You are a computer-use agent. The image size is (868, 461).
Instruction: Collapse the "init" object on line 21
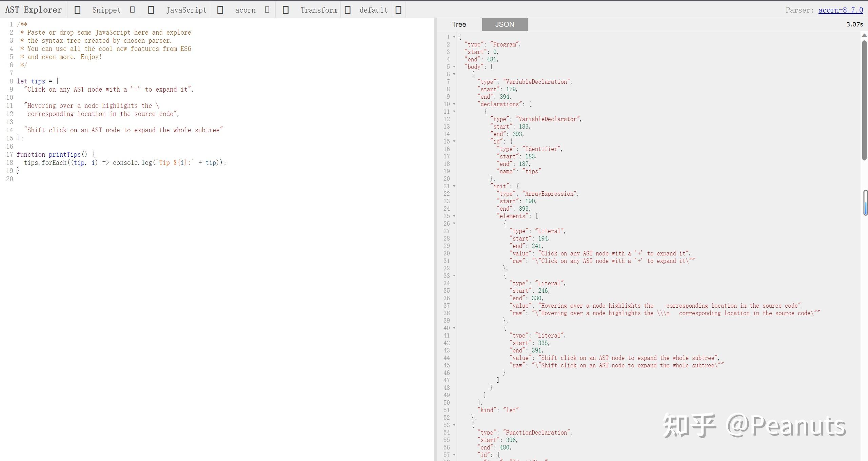coord(454,186)
